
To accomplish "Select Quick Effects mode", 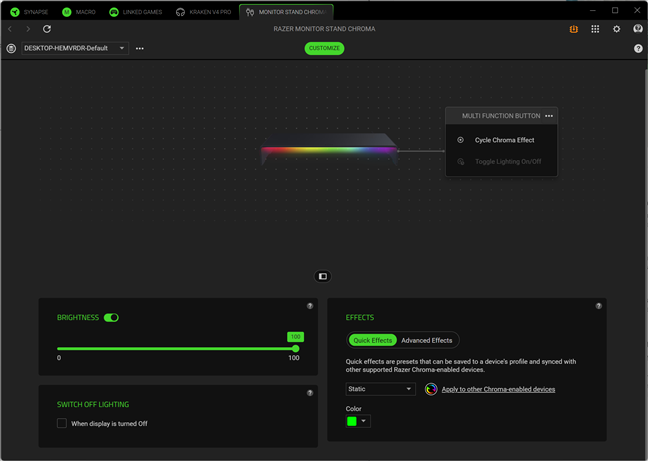I will [372, 340].
